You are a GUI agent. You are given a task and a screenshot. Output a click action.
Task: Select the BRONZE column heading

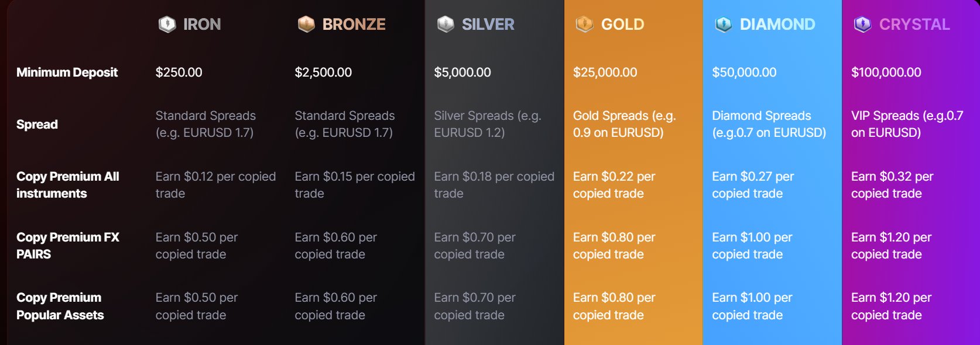coord(354,25)
